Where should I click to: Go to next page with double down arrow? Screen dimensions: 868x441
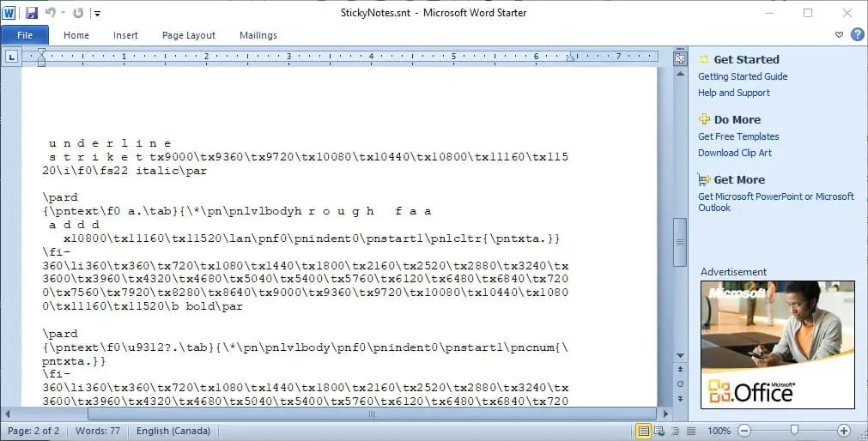(680, 398)
